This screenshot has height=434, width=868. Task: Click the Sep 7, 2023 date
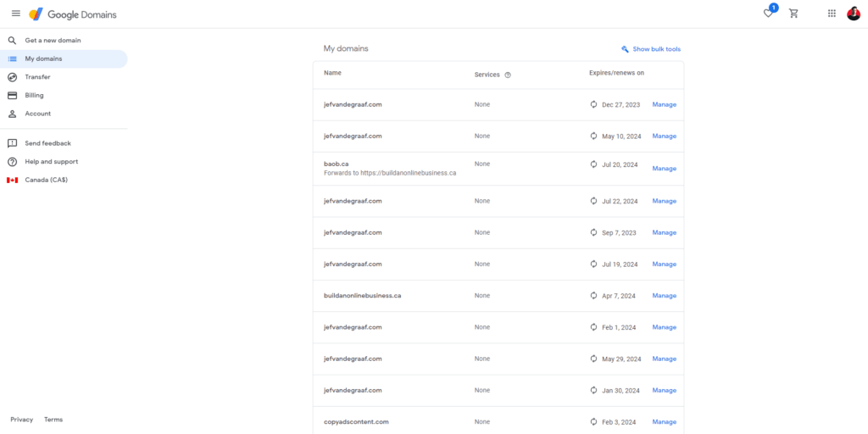coord(619,232)
